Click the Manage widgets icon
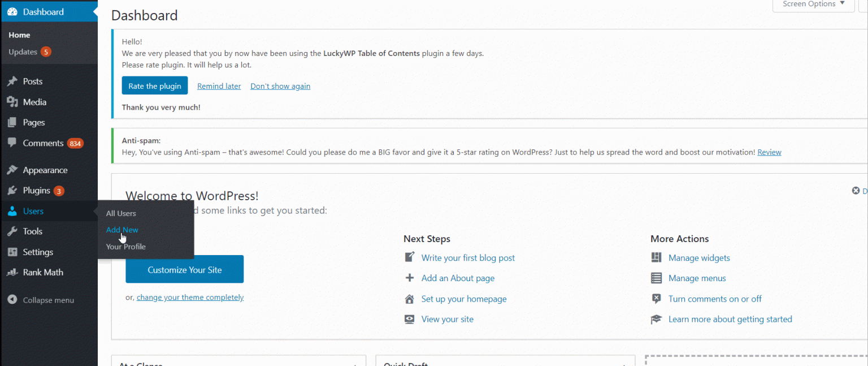The image size is (868, 366). (656, 257)
